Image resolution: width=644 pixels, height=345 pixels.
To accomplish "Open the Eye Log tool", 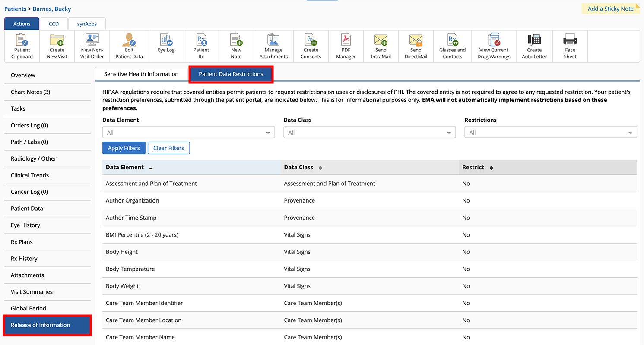I will pos(166,44).
